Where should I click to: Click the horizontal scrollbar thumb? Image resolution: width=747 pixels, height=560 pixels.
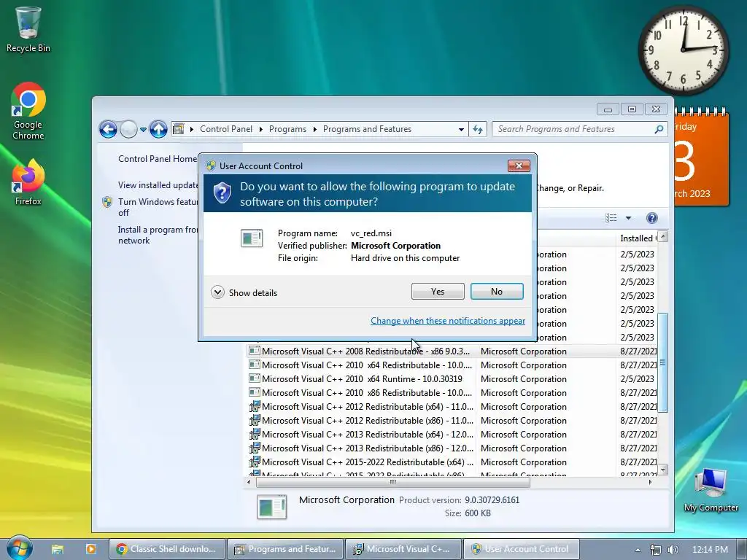393,483
